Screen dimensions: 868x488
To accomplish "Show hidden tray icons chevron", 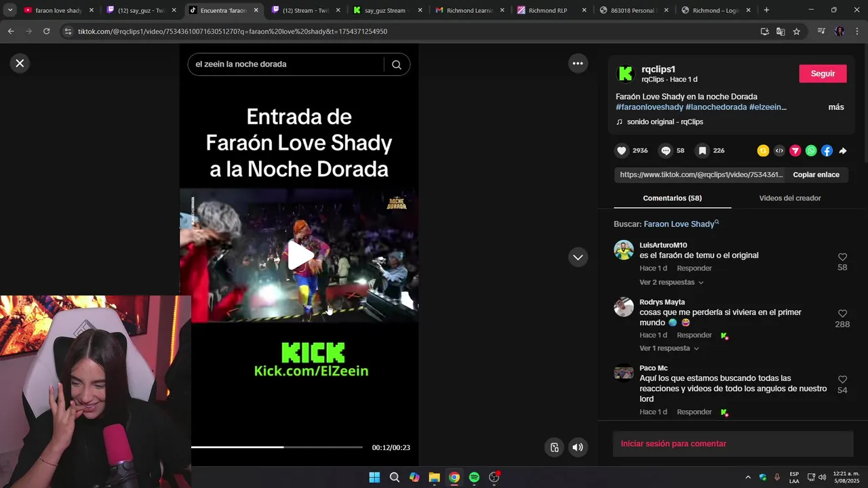I will point(748,477).
